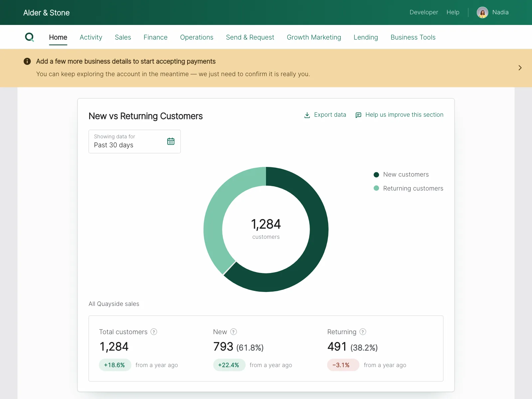
Task: Click the help icon beside Total customers
Action: pyautogui.click(x=154, y=332)
